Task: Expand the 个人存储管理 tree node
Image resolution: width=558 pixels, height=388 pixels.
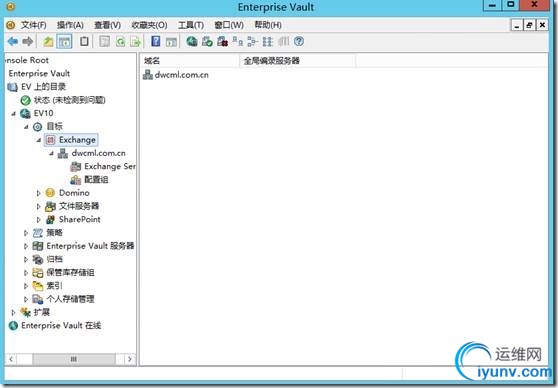Action: [x=26, y=299]
